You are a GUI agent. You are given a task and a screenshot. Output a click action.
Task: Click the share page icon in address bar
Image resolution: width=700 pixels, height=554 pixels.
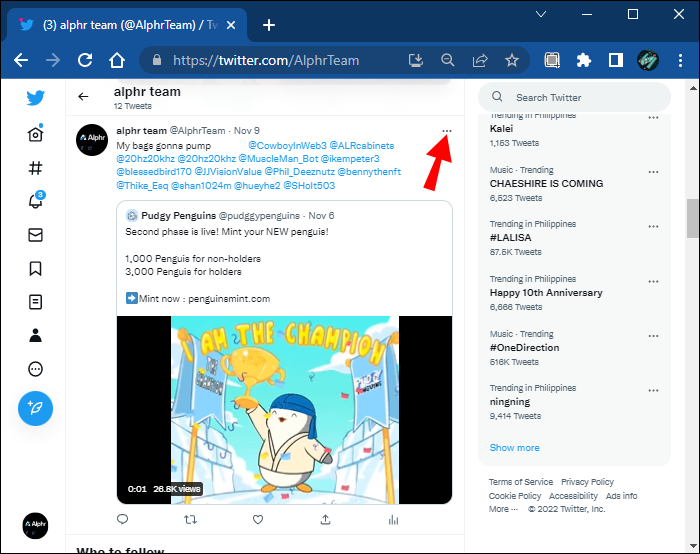coord(480,60)
